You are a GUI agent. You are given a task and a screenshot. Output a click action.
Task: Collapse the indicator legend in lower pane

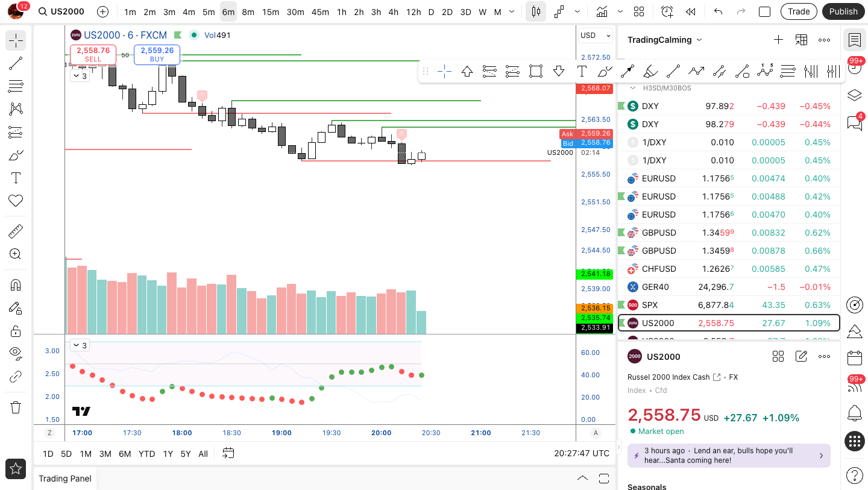tap(80, 345)
